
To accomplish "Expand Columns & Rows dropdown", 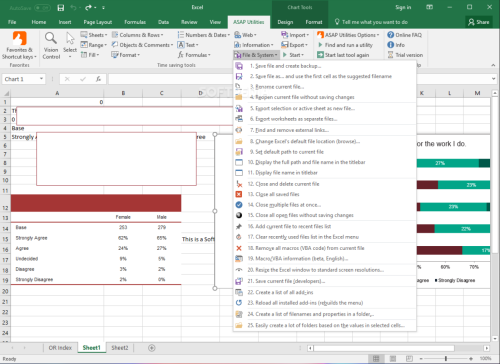I will point(138,35).
